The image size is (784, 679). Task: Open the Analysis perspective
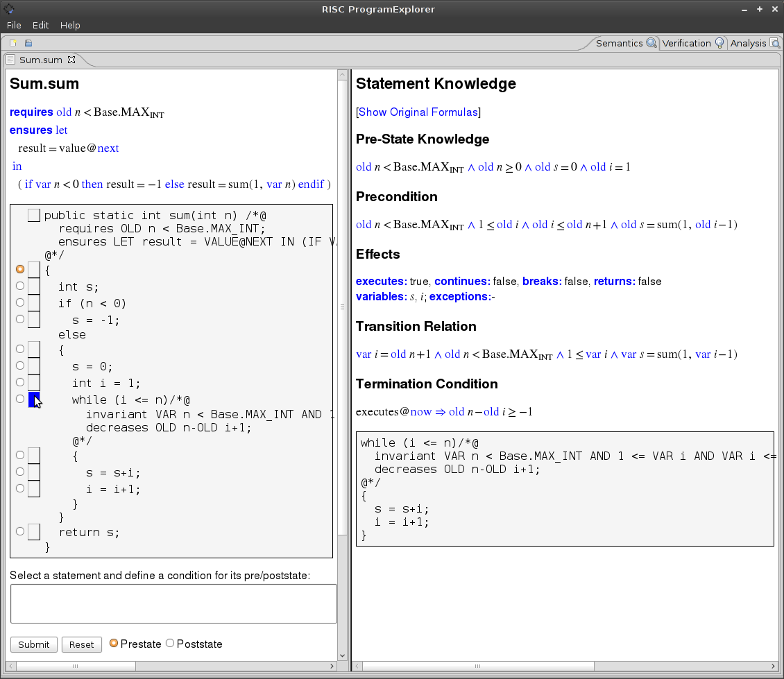[754, 43]
